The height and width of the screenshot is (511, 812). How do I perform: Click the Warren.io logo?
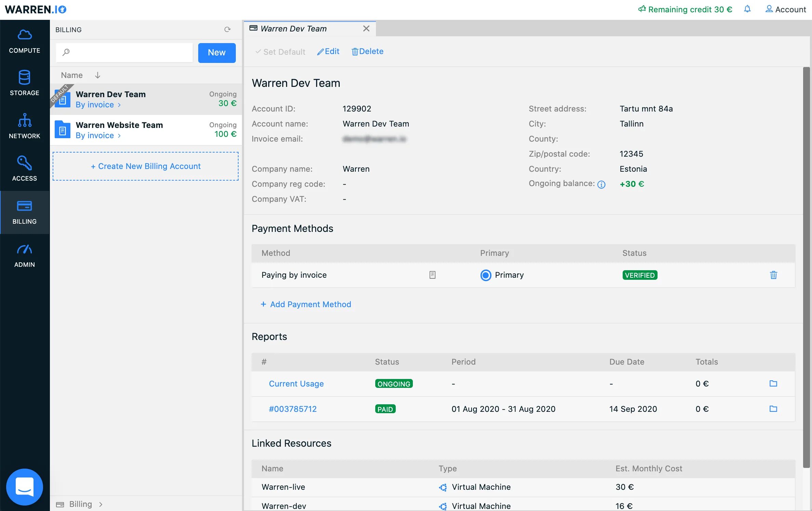[x=36, y=10]
